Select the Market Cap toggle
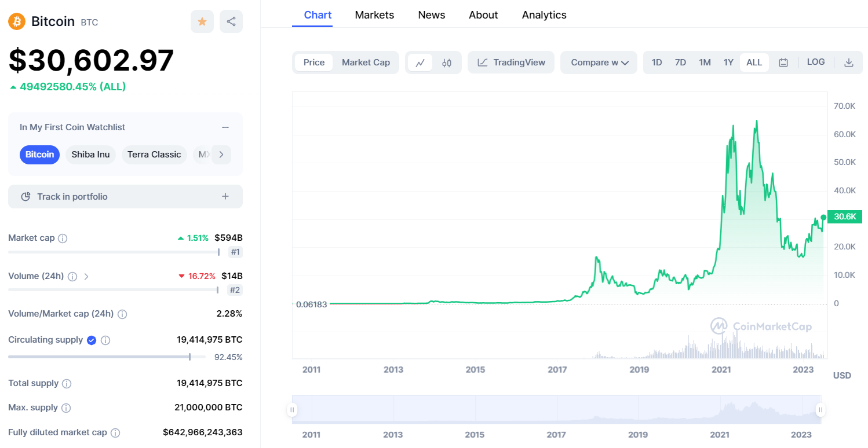This screenshot has height=448, width=868. click(366, 63)
